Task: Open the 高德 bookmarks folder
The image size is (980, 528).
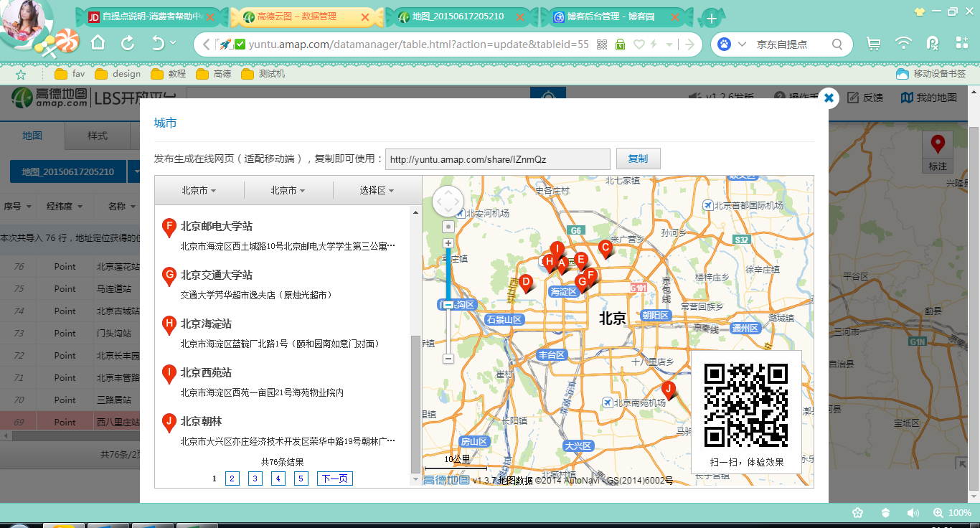Action: click(x=214, y=74)
